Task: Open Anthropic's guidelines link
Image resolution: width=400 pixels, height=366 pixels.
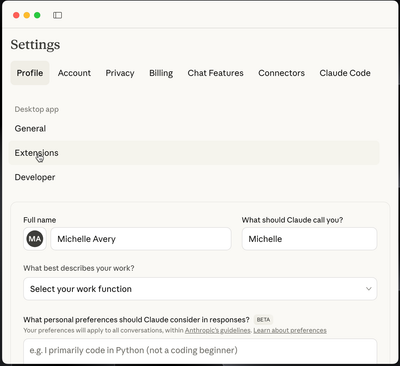Action: click(x=218, y=331)
